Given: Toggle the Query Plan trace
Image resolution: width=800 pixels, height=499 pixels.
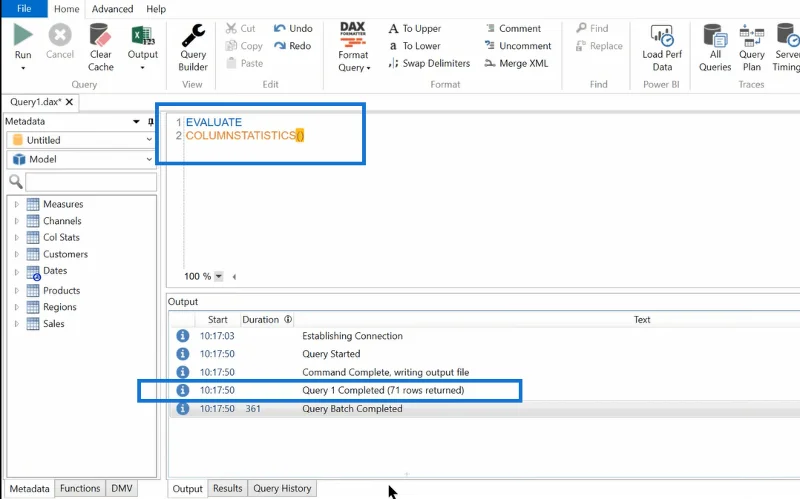Looking at the screenshot, I should click(752, 47).
